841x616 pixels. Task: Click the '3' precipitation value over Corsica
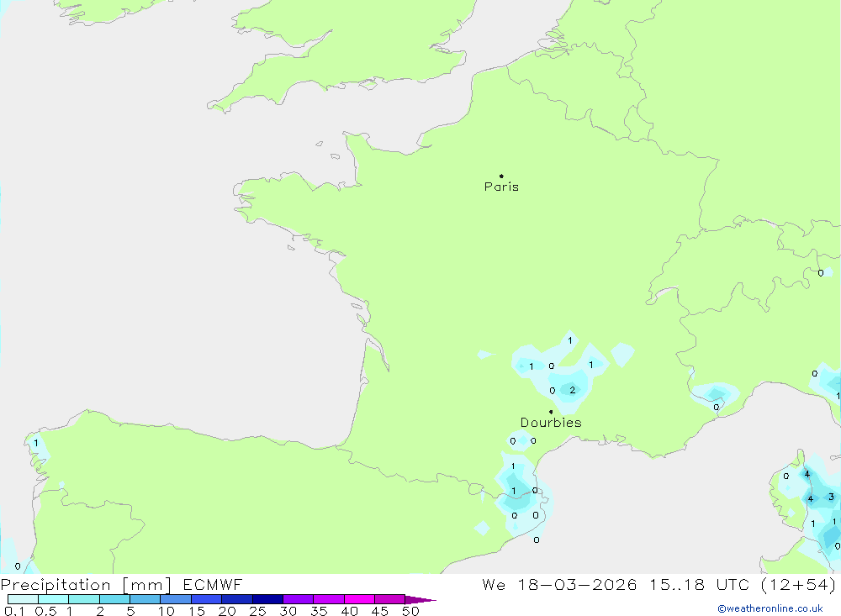pos(832,497)
